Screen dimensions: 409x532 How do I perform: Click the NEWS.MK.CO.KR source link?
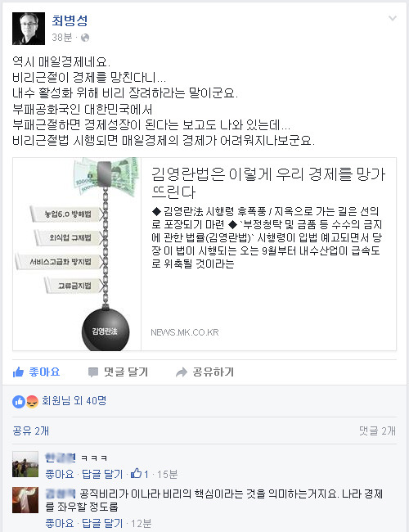(x=185, y=332)
